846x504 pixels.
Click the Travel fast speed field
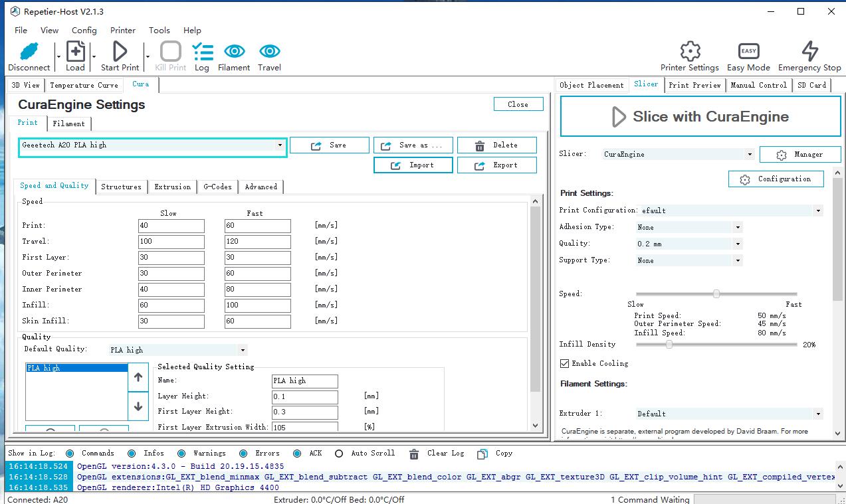coord(258,242)
